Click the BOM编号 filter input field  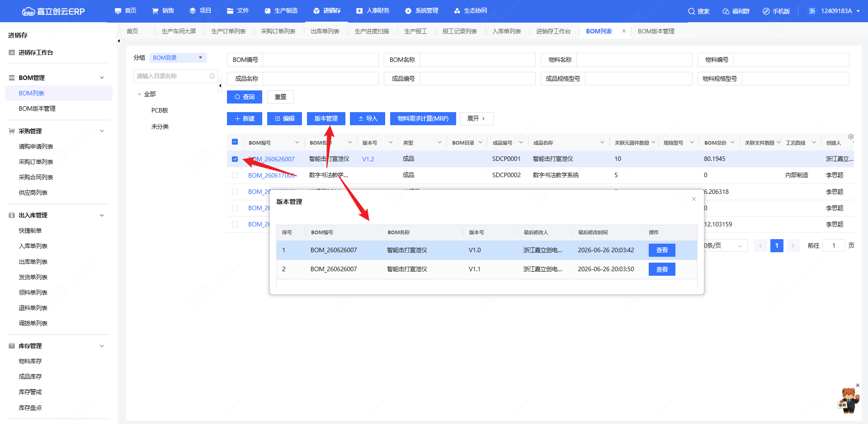321,60
